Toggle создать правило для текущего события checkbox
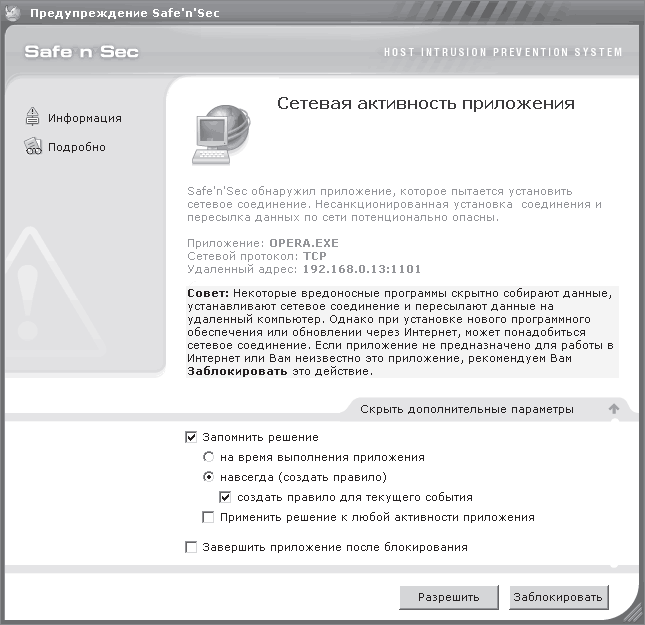This screenshot has width=645, height=625. (x=226, y=497)
